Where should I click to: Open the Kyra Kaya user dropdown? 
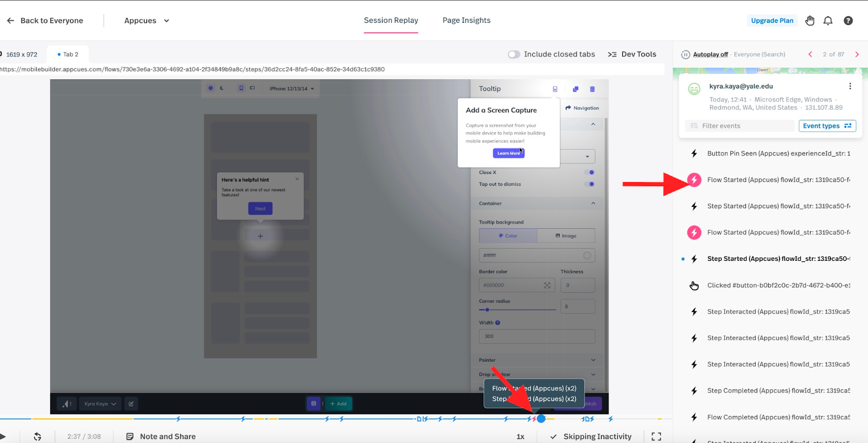[x=100, y=403]
